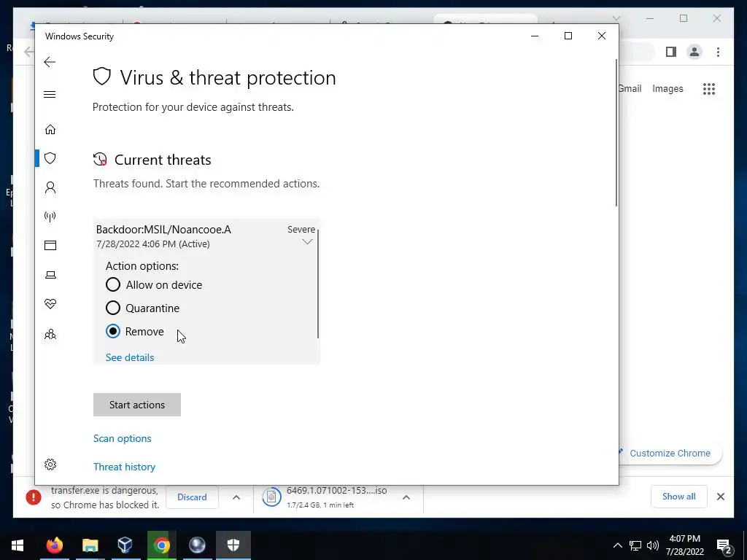Click the dangerous download warning icon
Viewport: 747px width, 560px height.
tap(34, 497)
